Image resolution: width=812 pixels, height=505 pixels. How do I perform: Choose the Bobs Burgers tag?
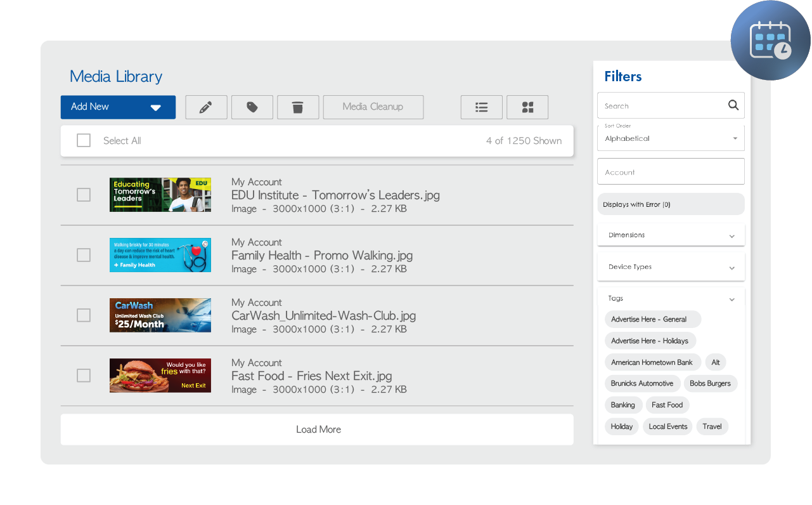[710, 383]
